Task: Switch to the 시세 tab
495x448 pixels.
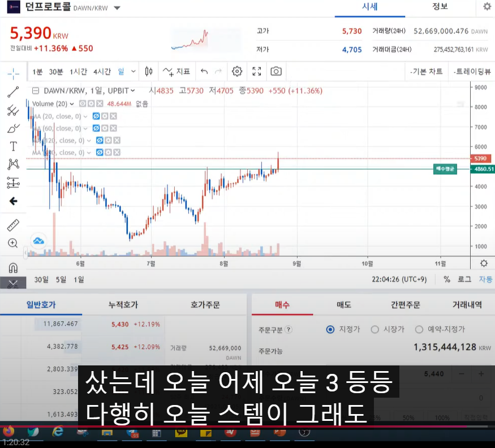Action: (369, 7)
